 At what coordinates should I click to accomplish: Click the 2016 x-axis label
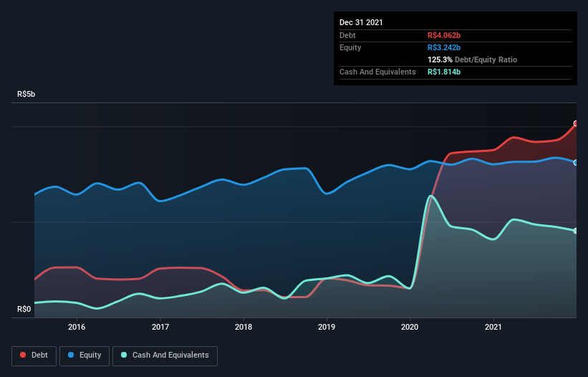coord(77,327)
